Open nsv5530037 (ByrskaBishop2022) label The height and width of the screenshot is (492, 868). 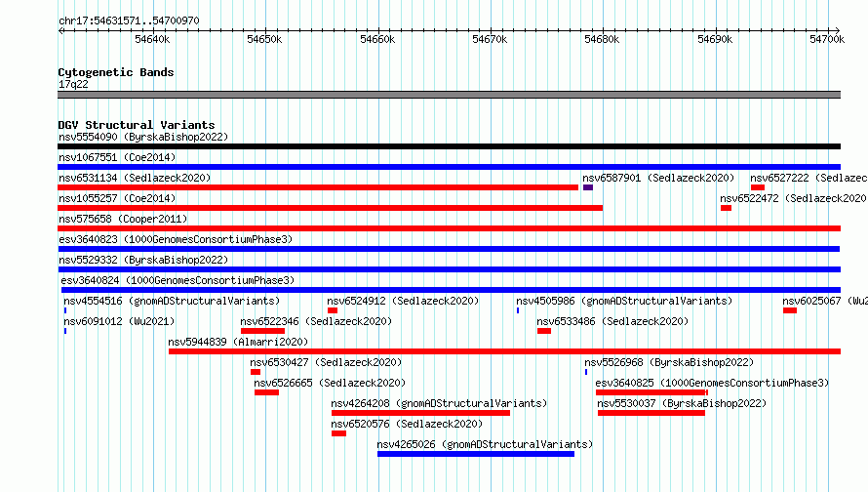point(682,403)
